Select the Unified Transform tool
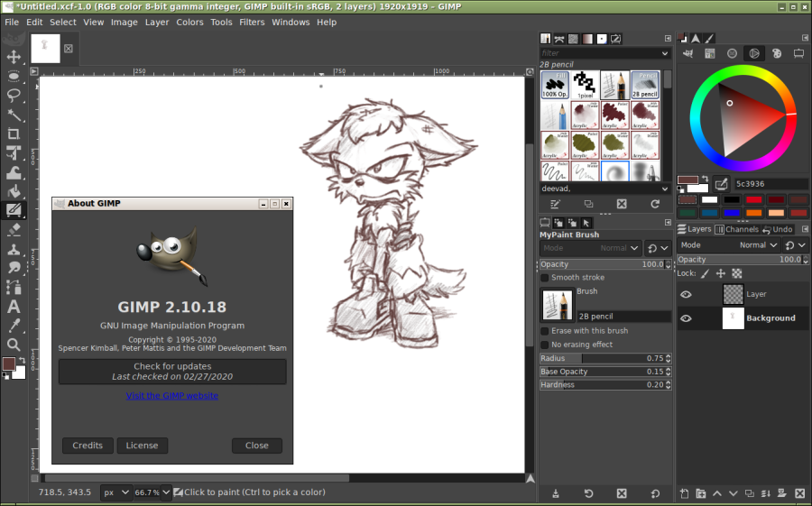This screenshot has width=812, height=506. (x=14, y=152)
